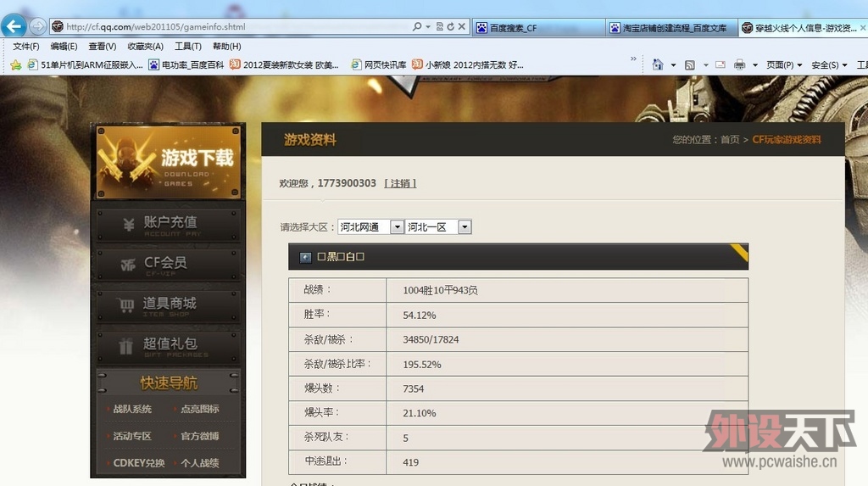Open the 收藏夹(A) menu
Image resolution: width=868 pixels, height=486 pixels.
(x=145, y=47)
